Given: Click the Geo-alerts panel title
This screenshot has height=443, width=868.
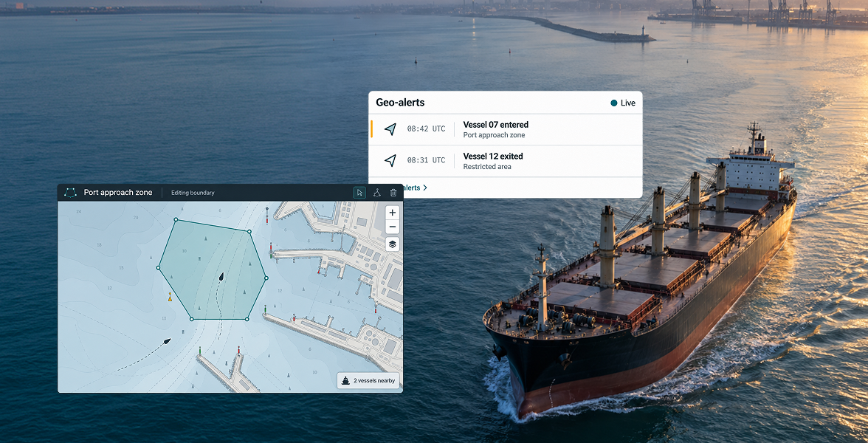Looking at the screenshot, I should click(400, 103).
